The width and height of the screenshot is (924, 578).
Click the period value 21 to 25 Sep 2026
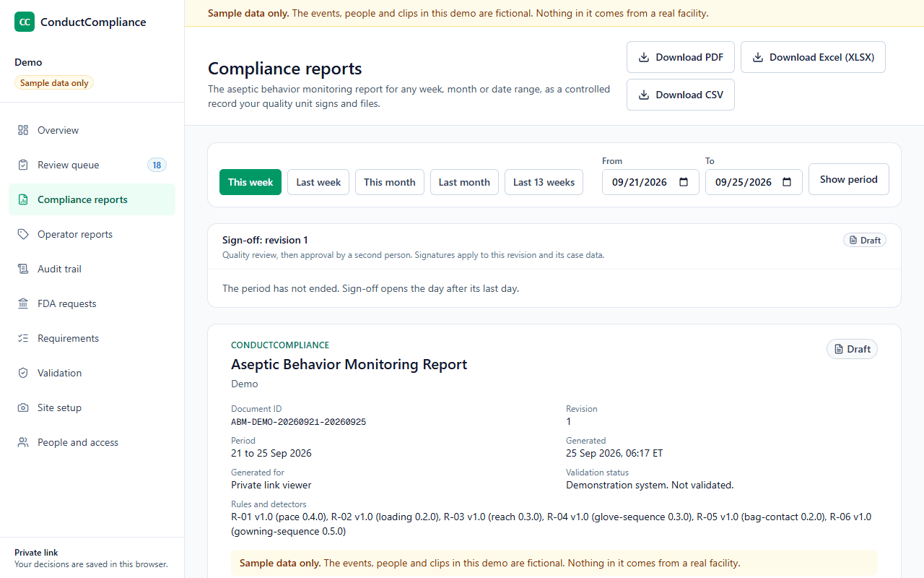pos(271,454)
